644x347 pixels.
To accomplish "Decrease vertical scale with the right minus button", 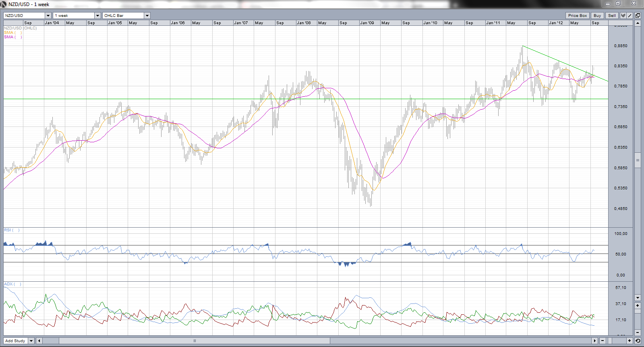I will pyautogui.click(x=638, y=332).
